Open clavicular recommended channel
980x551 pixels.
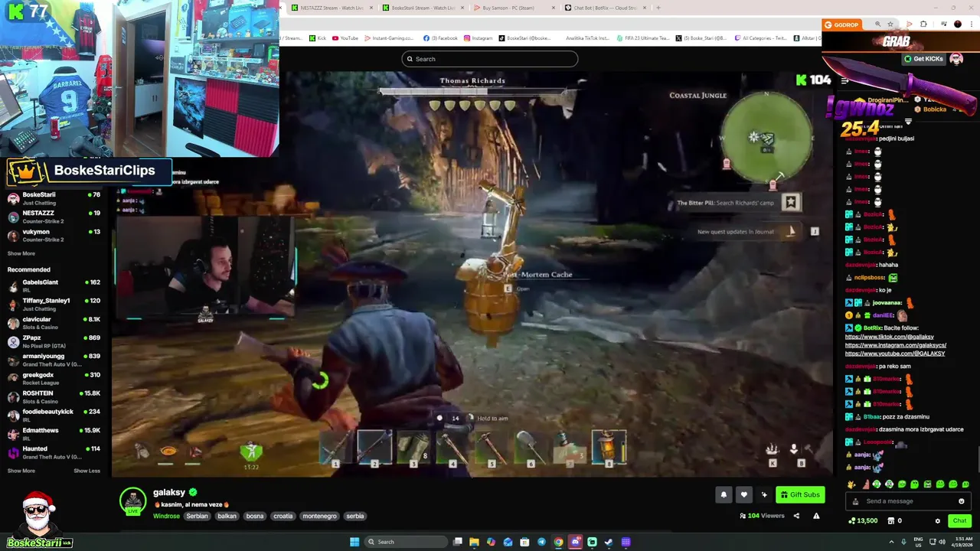pos(54,322)
